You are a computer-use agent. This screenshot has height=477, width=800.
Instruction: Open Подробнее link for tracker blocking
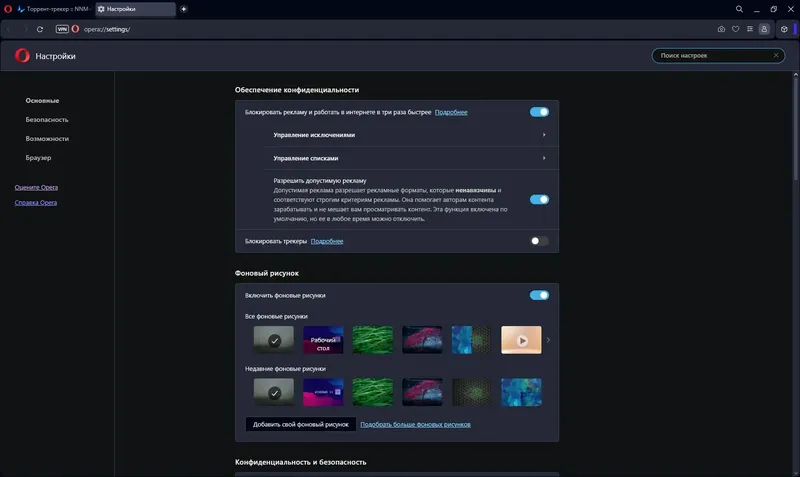coord(327,241)
